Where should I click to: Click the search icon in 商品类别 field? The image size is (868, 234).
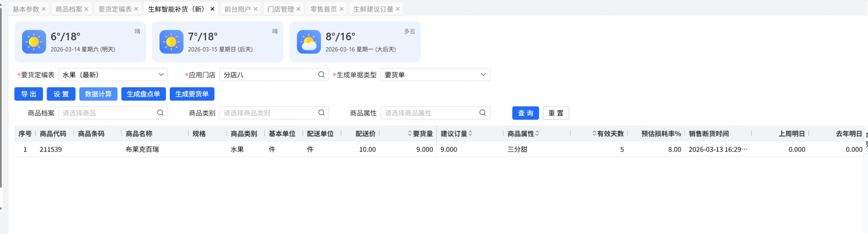[321, 113]
